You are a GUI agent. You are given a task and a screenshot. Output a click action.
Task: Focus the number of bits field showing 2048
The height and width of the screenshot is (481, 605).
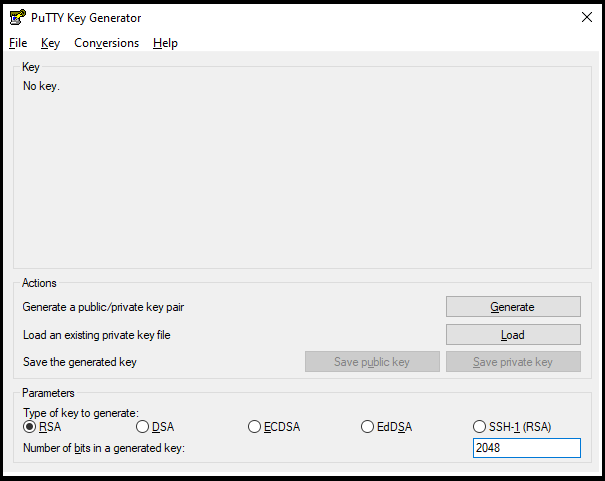[526, 448]
